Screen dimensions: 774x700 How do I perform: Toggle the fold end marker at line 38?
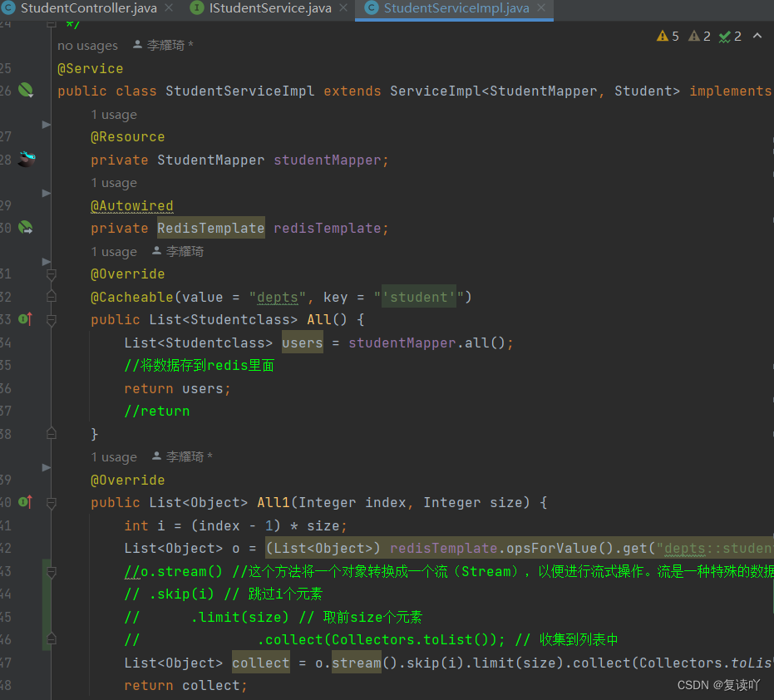tap(51, 434)
